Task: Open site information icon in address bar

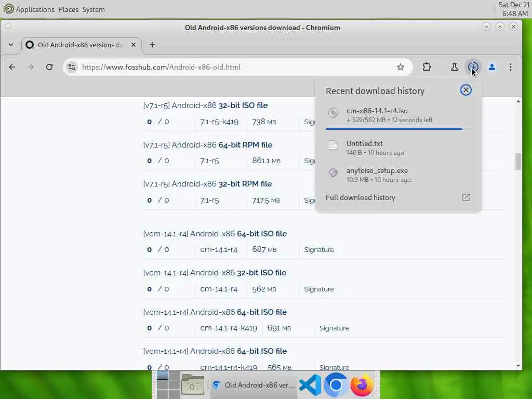Action: [71, 67]
